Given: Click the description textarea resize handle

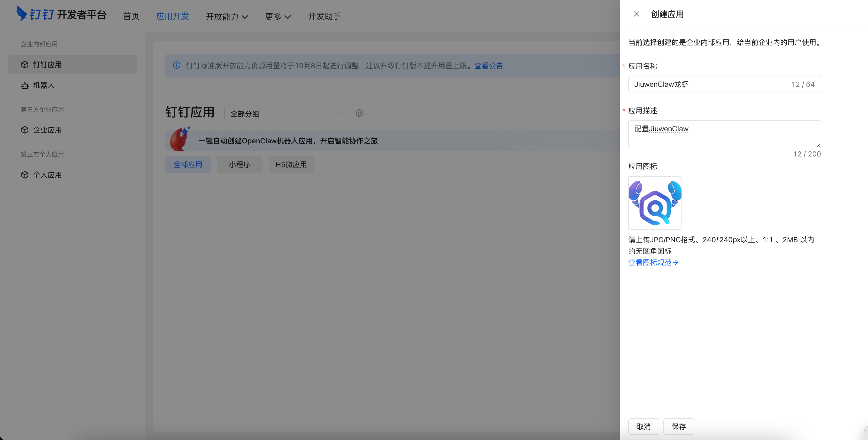Looking at the screenshot, I should click(x=818, y=145).
